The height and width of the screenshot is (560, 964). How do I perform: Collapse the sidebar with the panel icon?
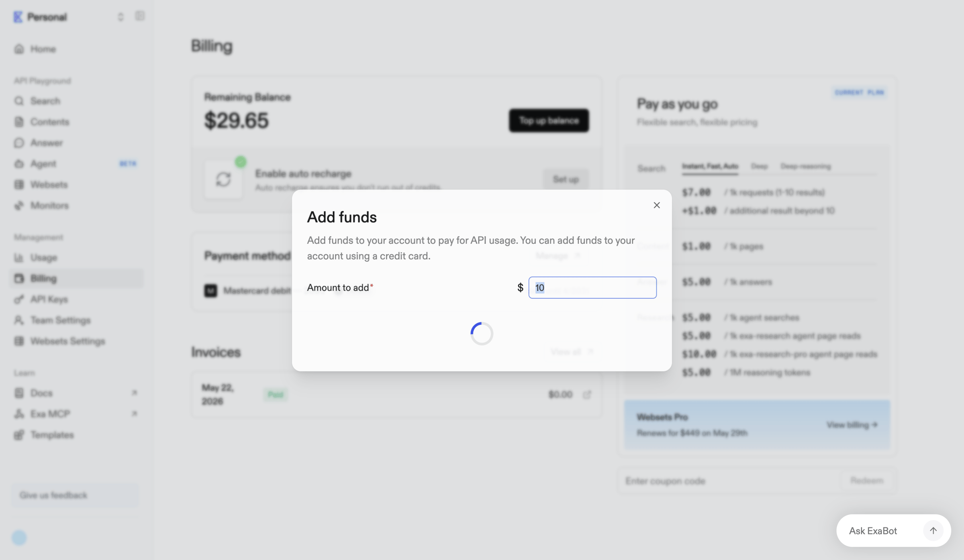140,16
